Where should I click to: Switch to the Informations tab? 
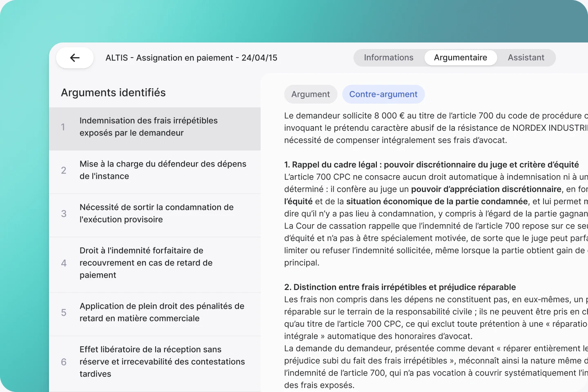click(x=389, y=58)
